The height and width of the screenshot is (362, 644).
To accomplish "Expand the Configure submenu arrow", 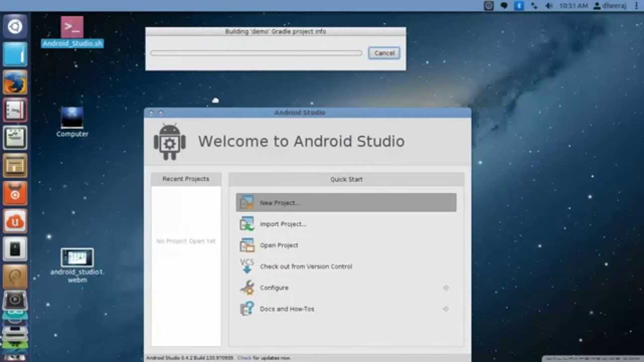I will (x=446, y=288).
